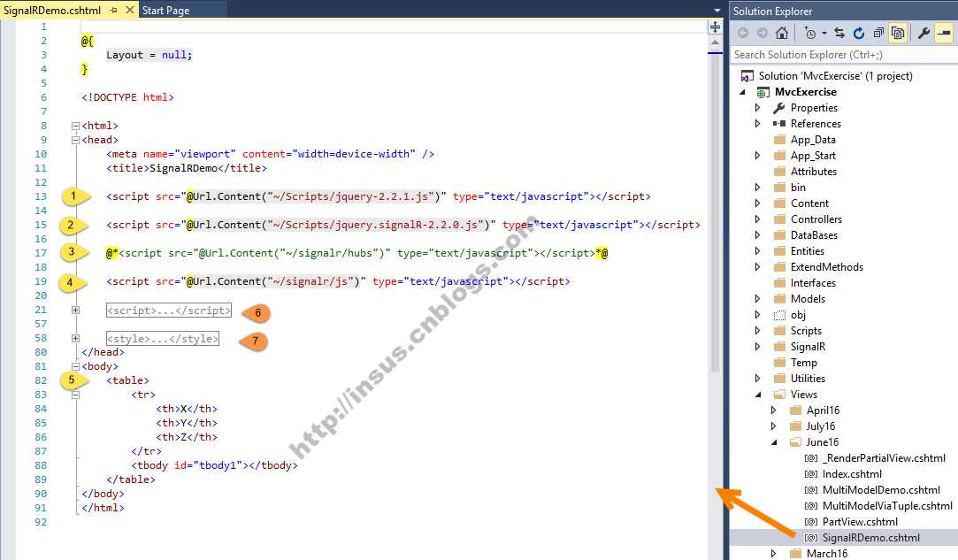Viewport: 958px width, 560px height.
Task: Click the Pending Changes Filter clock icon
Action: (810, 33)
